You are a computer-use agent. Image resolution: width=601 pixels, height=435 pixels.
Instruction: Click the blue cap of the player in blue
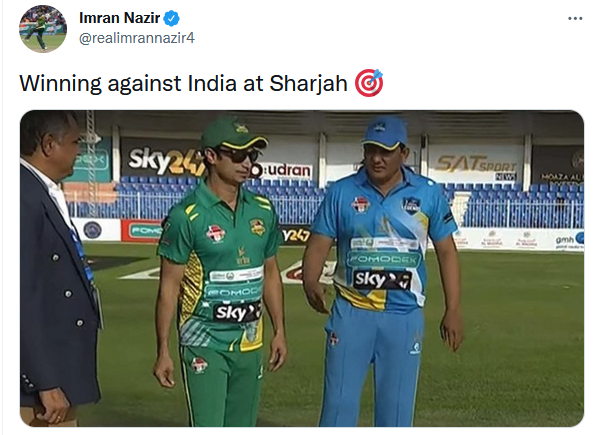[x=384, y=133]
